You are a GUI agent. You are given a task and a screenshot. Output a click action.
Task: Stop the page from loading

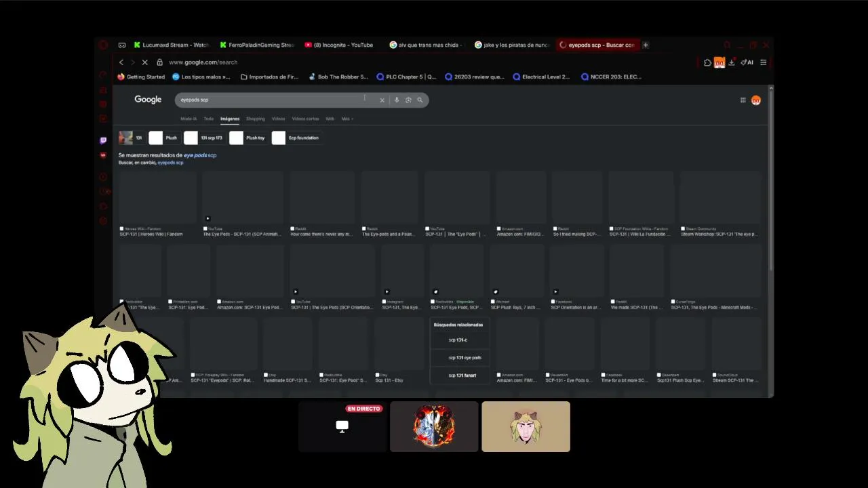tap(144, 62)
